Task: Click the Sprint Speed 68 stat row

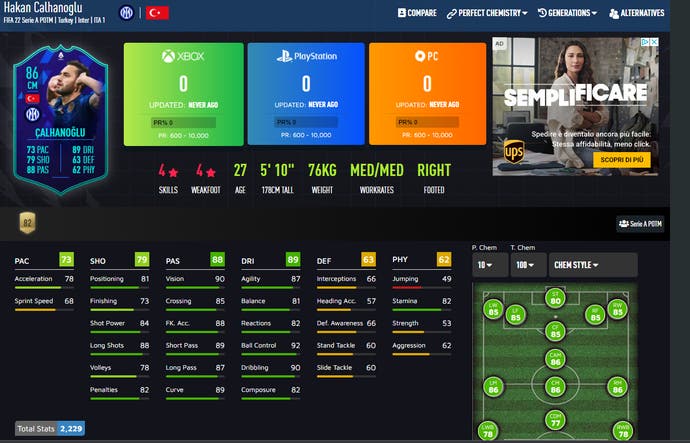Action: 44,303
